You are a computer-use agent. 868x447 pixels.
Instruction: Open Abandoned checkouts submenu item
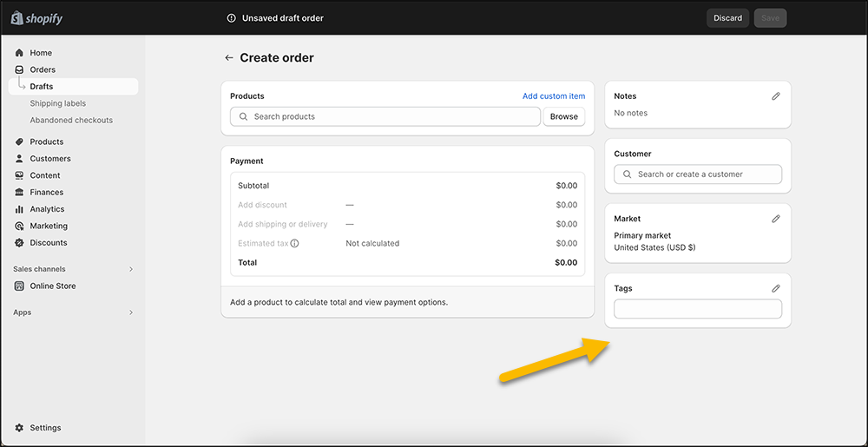[71, 121]
